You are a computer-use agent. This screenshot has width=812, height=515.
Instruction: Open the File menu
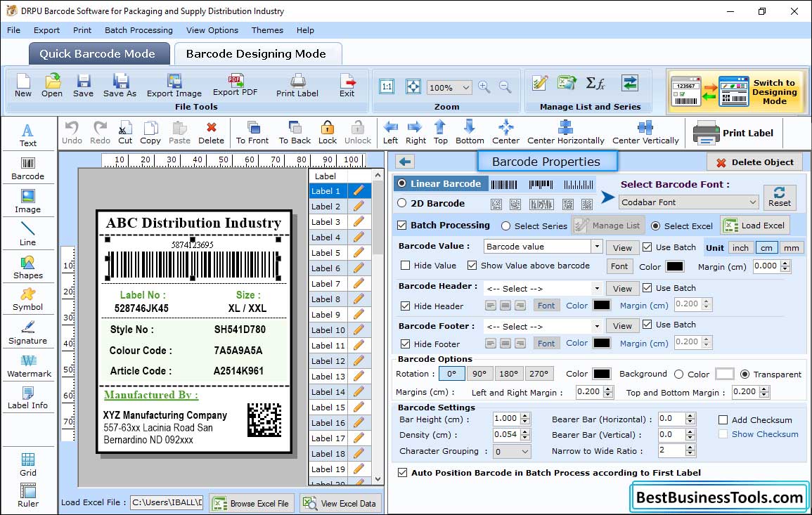tap(13, 30)
